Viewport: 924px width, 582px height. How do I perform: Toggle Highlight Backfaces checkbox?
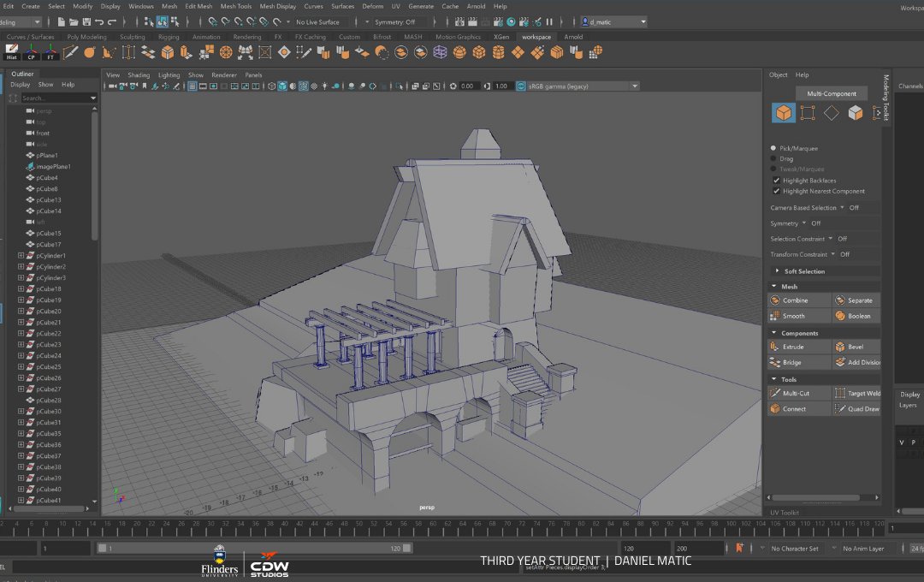click(x=776, y=181)
